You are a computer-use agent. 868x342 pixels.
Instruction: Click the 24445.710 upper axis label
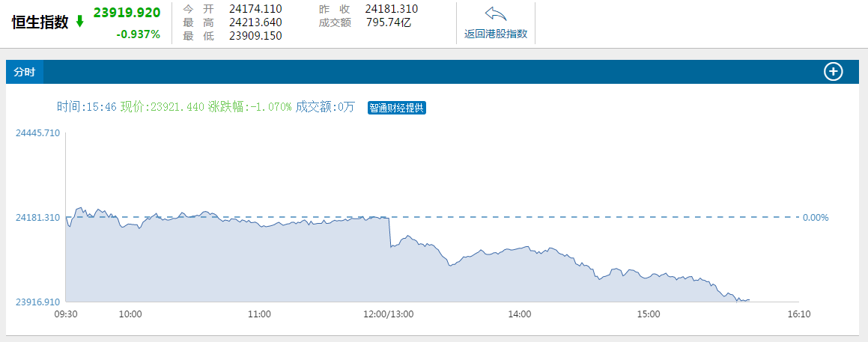[x=37, y=133]
